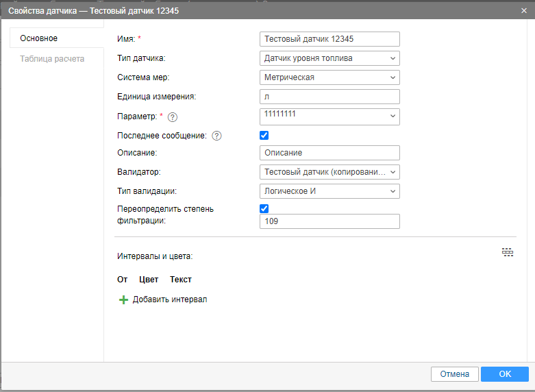Confirm with the OK button
This screenshot has height=392, width=535.
pyautogui.click(x=504, y=374)
